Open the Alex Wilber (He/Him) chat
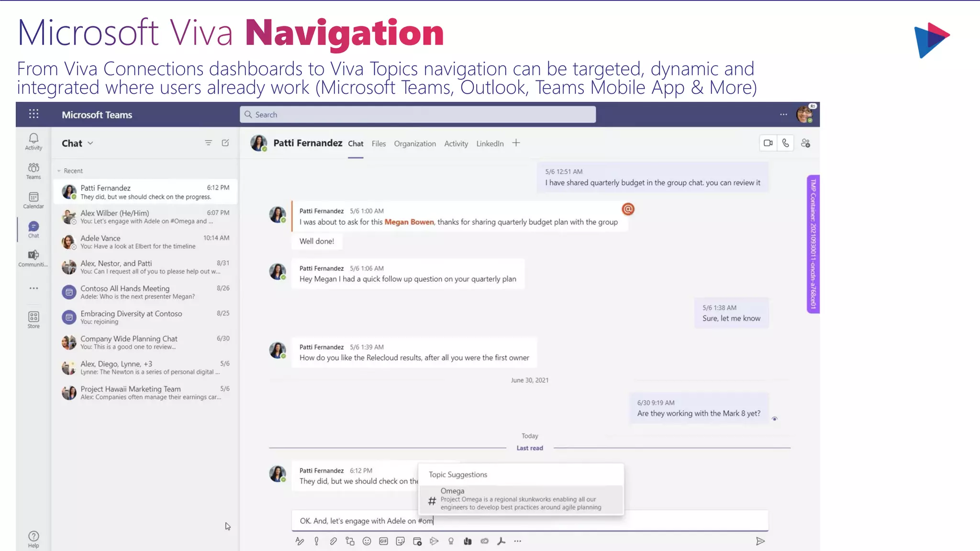 [x=145, y=217]
